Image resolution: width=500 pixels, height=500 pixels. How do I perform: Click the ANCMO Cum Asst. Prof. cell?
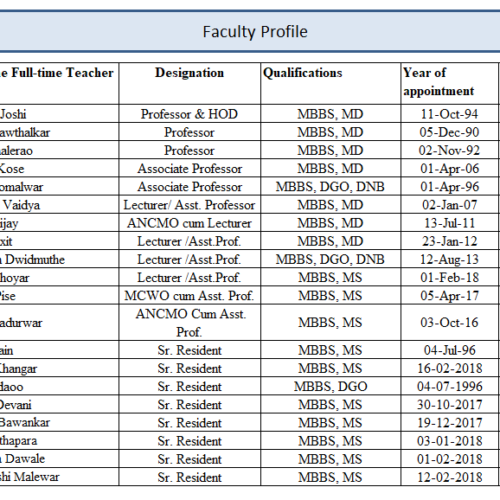[190, 322]
